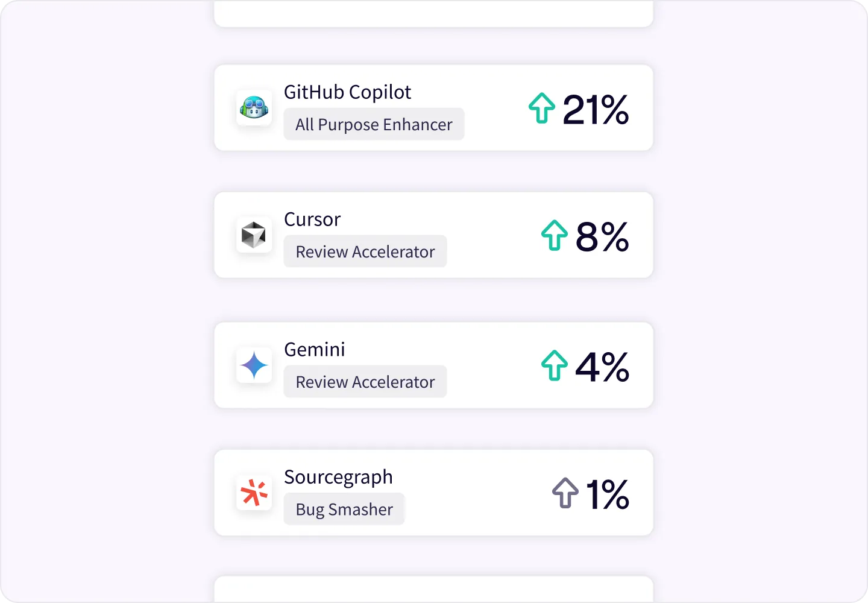The height and width of the screenshot is (603, 868).
Task: Click the 8% value on Cursor card
Action: [x=602, y=237]
